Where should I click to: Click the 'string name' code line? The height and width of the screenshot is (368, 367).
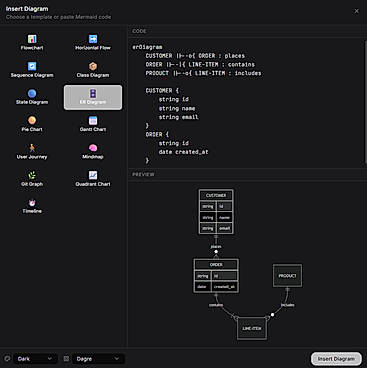pyautogui.click(x=177, y=108)
